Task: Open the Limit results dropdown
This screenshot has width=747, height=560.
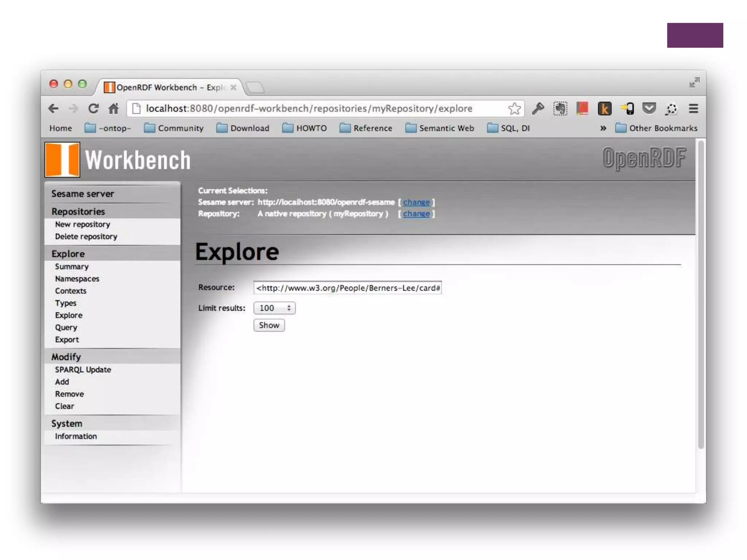Action: pyautogui.click(x=274, y=308)
